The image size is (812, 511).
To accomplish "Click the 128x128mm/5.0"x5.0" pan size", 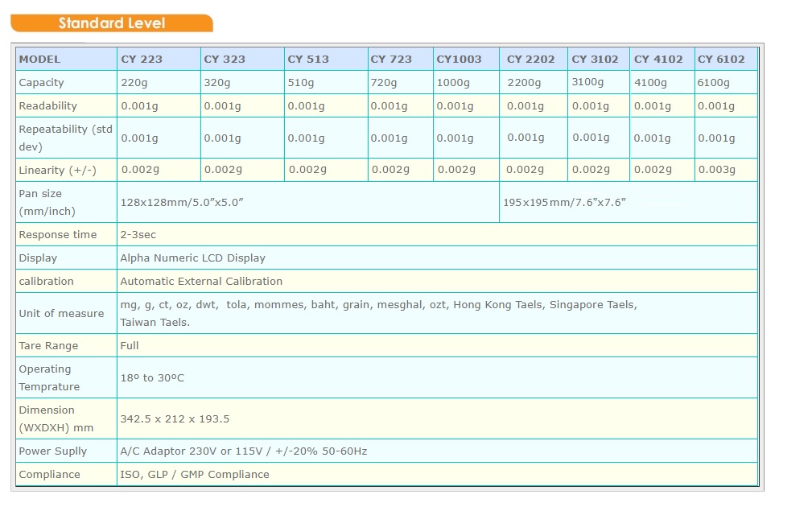I will click(182, 203).
